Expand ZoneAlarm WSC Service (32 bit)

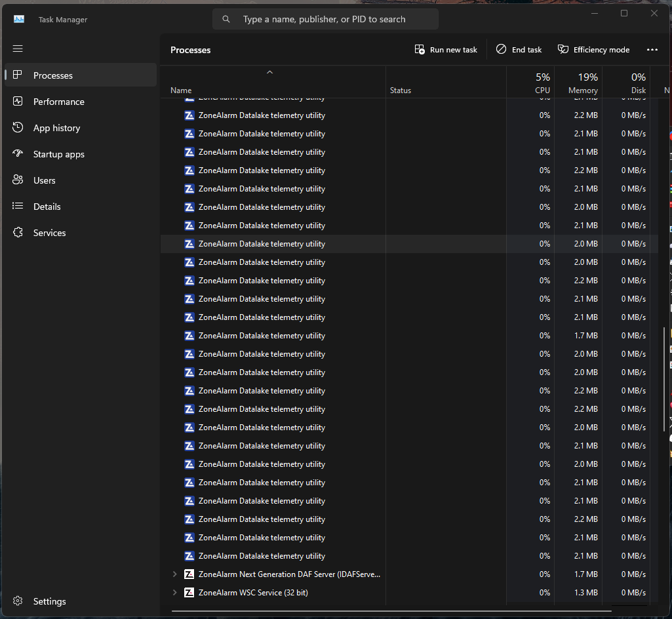click(x=174, y=593)
